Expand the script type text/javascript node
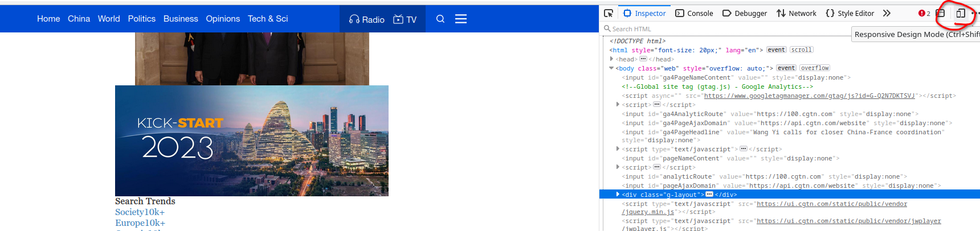The width and height of the screenshot is (980, 231). click(618, 148)
